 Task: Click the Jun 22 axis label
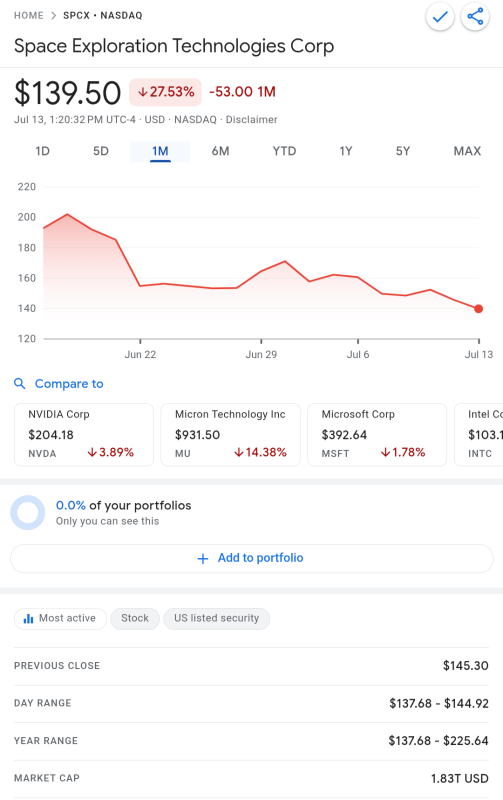point(140,354)
